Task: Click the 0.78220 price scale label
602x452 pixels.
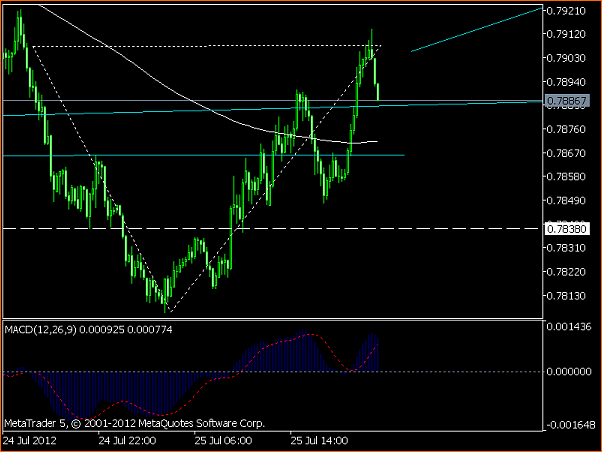Action: click(566, 272)
